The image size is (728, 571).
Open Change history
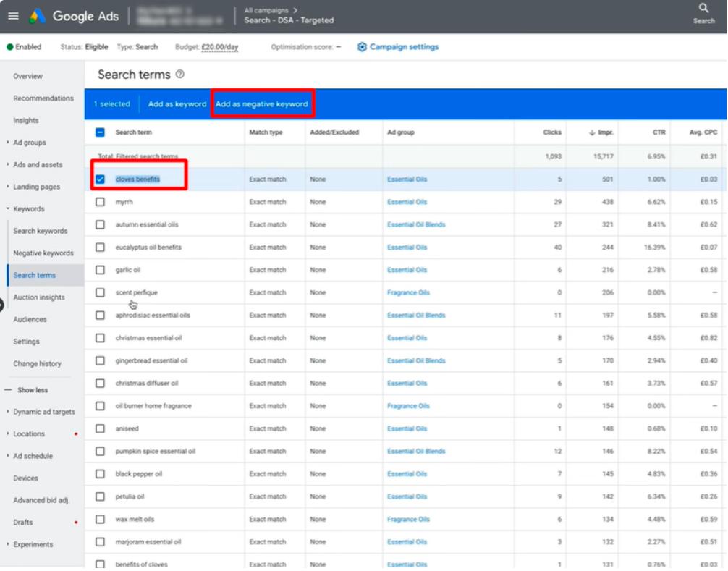(37, 364)
